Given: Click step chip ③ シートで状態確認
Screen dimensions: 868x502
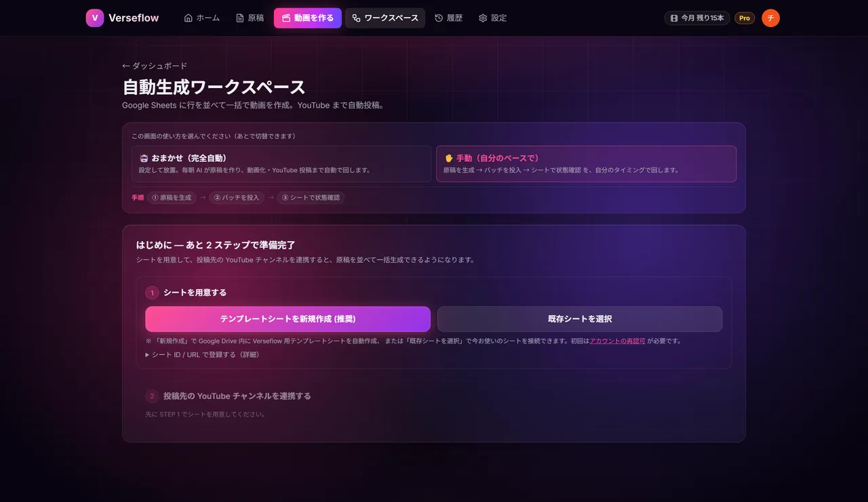Looking at the screenshot, I should point(311,198).
